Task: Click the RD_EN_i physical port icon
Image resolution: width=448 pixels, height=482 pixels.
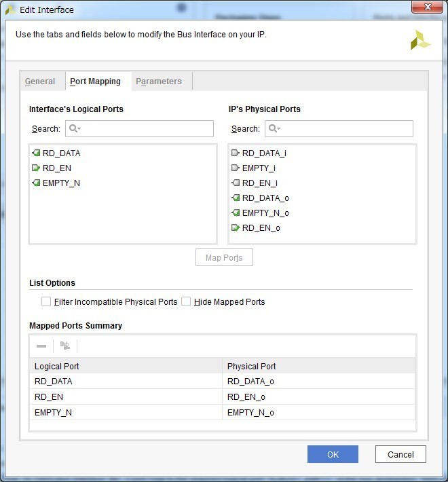Action: coord(236,183)
